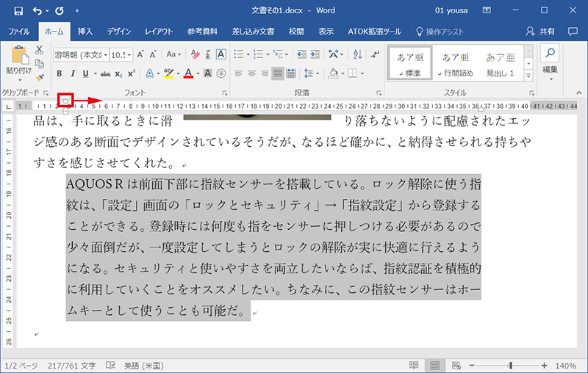Apply the 標準 style
The height and width of the screenshot is (373, 588).
click(410, 63)
